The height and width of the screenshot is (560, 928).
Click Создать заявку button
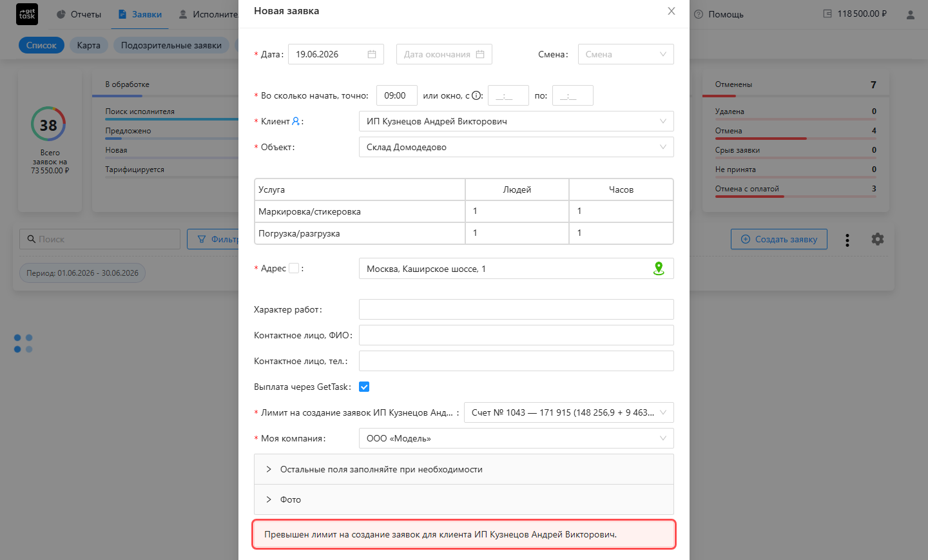(x=778, y=239)
